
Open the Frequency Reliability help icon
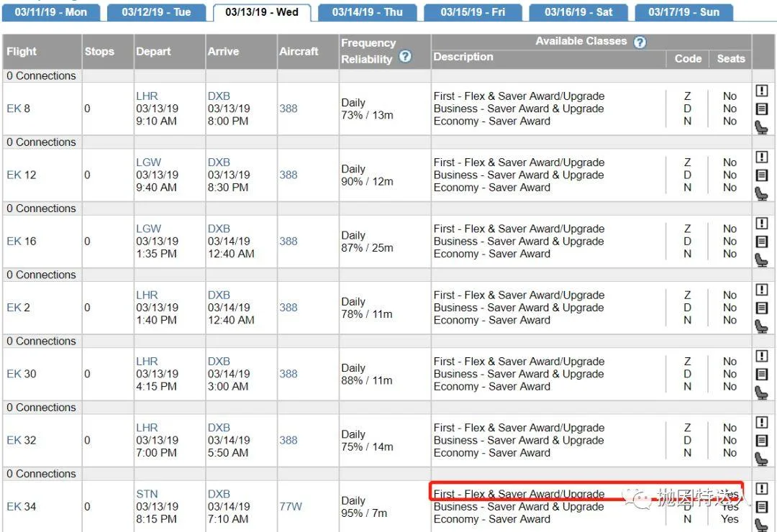click(405, 57)
